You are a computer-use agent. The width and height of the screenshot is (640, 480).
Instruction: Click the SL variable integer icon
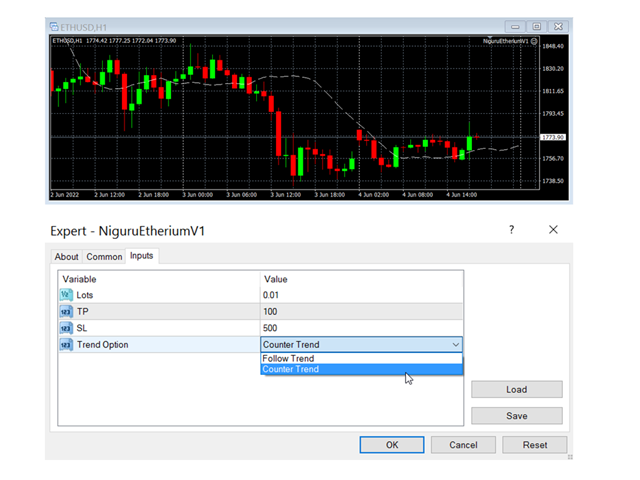point(66,328)
